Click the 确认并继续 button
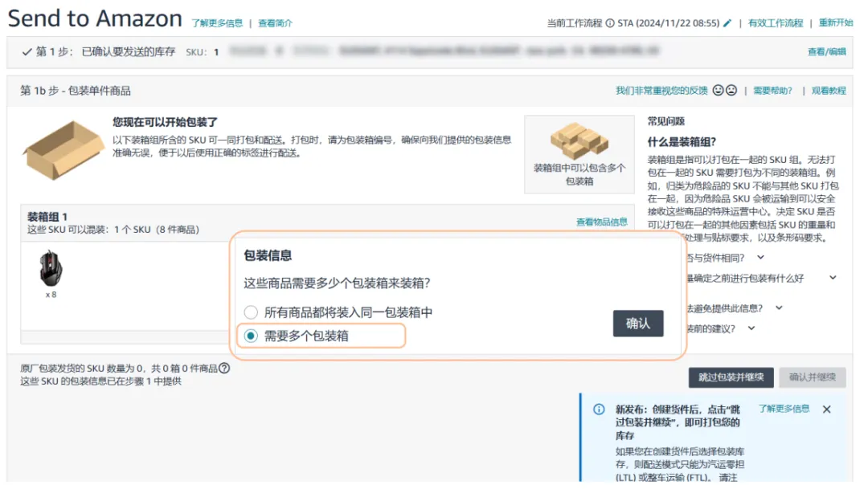This screenshot has height=489, width=868. coord(812,377)
